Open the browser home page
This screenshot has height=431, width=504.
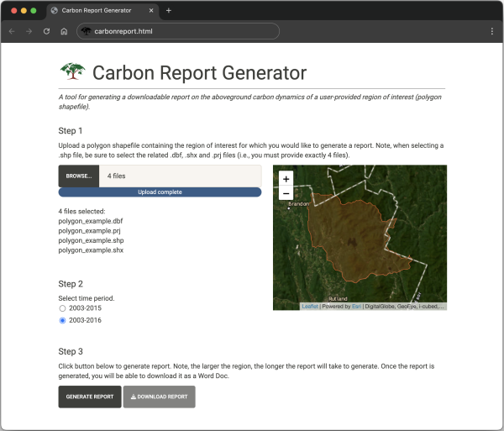(x=64, y=31)
